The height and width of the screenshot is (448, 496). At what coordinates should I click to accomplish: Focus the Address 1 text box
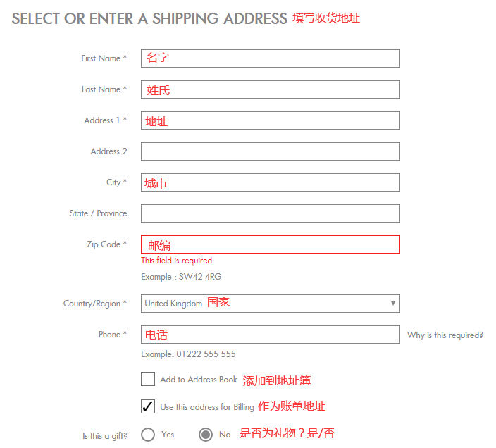point(270,120)
